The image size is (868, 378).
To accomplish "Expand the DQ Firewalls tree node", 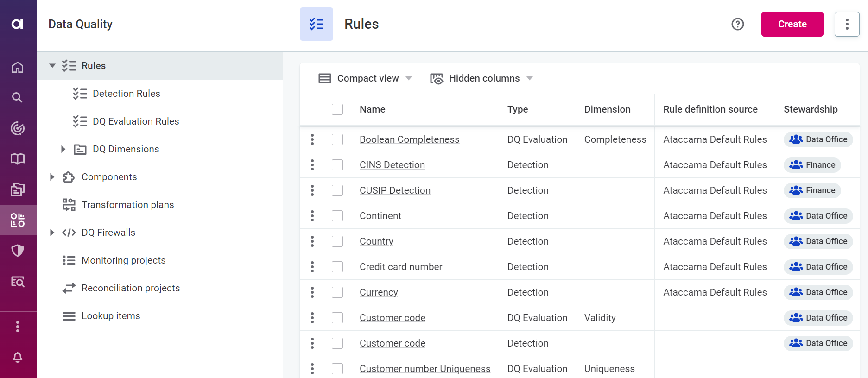I will tap(52, 233).
